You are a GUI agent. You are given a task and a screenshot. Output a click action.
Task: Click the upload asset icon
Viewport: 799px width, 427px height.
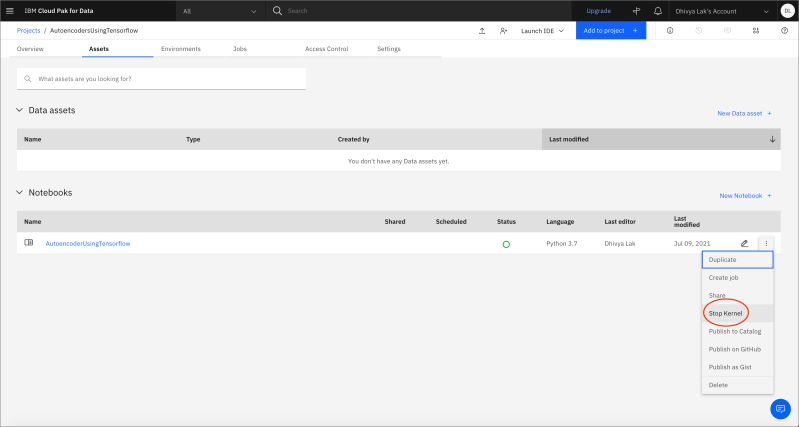coord(482,31)
